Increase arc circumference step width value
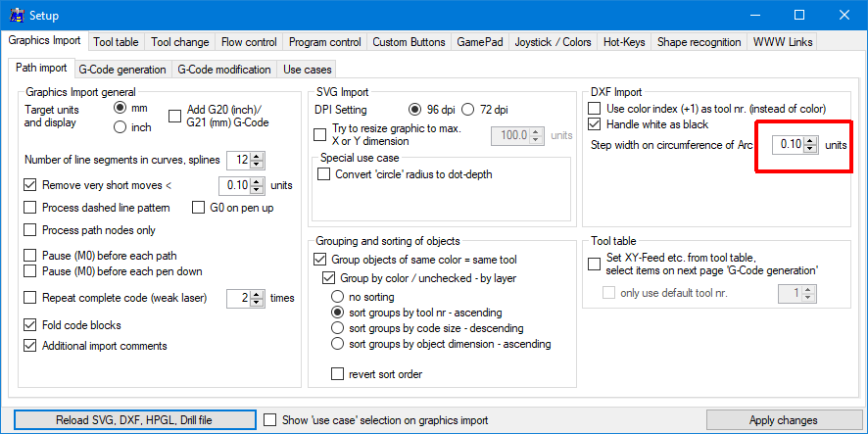Screen dimensions: 868x434 811,140
